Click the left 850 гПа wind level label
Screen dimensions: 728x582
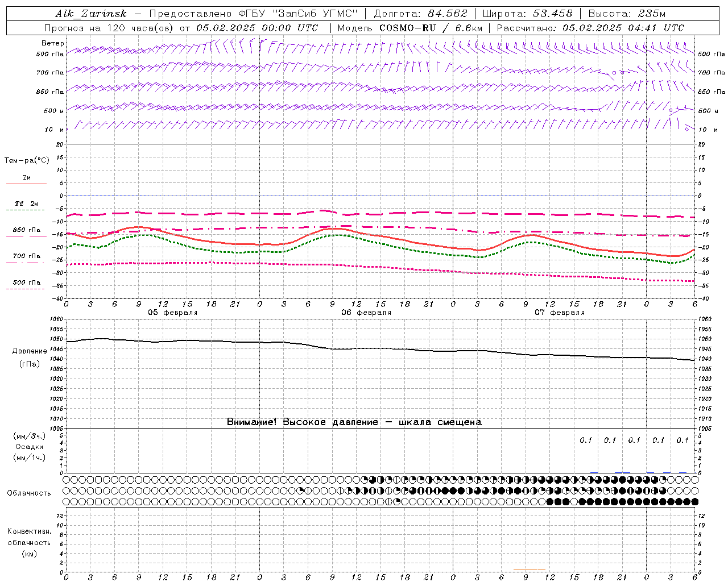(x=50, y=92)
